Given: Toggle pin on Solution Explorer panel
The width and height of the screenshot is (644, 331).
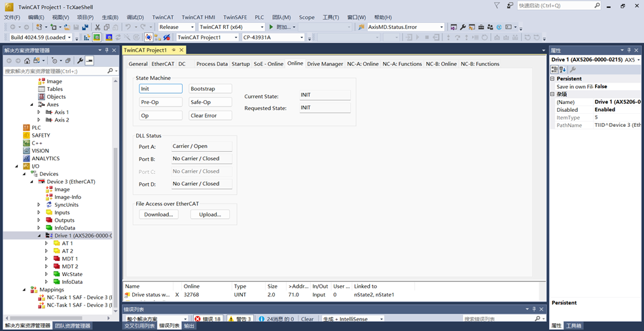Looking at the screenshot, I should [107, 50].
